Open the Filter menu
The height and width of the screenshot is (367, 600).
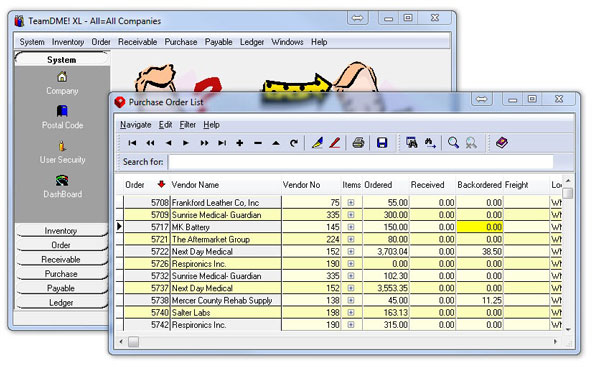(x=188, y=125)
